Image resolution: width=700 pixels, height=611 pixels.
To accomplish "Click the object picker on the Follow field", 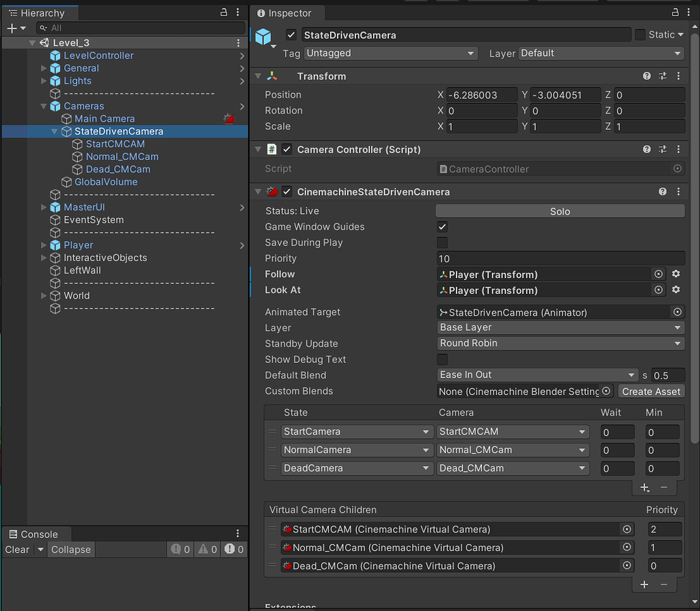I will pos(658,274).
